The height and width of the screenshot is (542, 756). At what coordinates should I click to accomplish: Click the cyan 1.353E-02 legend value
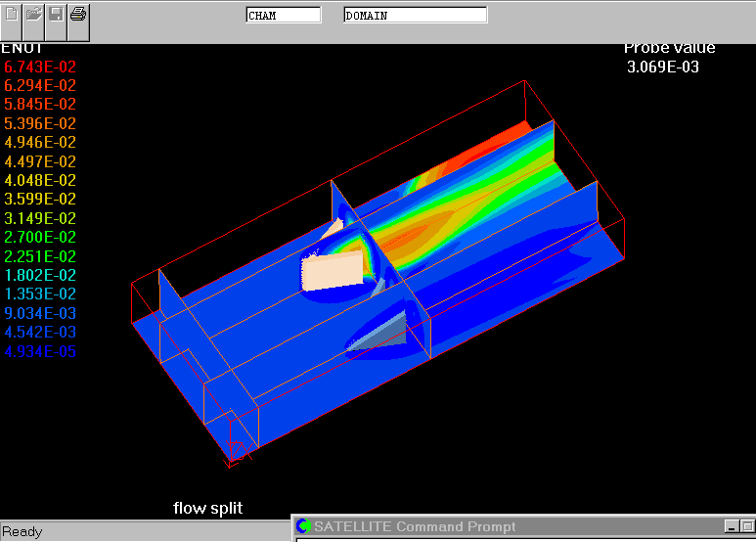coord(40,294)
